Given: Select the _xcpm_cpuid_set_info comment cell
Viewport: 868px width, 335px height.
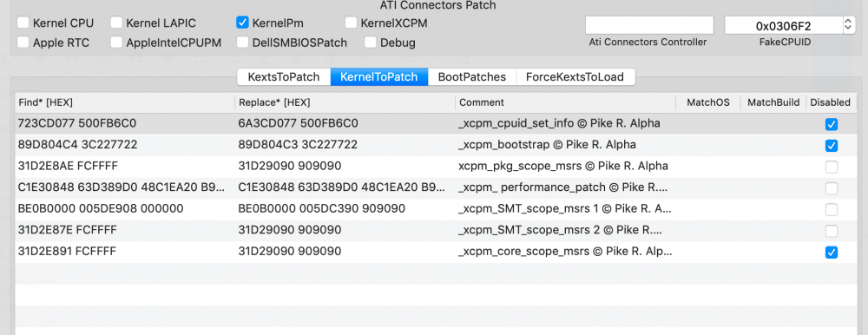Looking at the screenshot, I should 565,124.
